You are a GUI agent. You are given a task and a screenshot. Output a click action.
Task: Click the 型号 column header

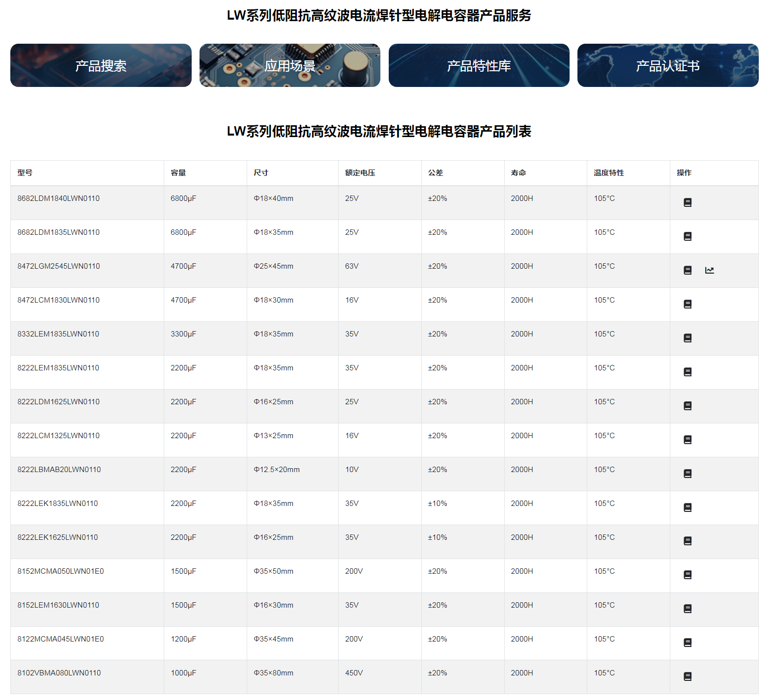point(25,173)
